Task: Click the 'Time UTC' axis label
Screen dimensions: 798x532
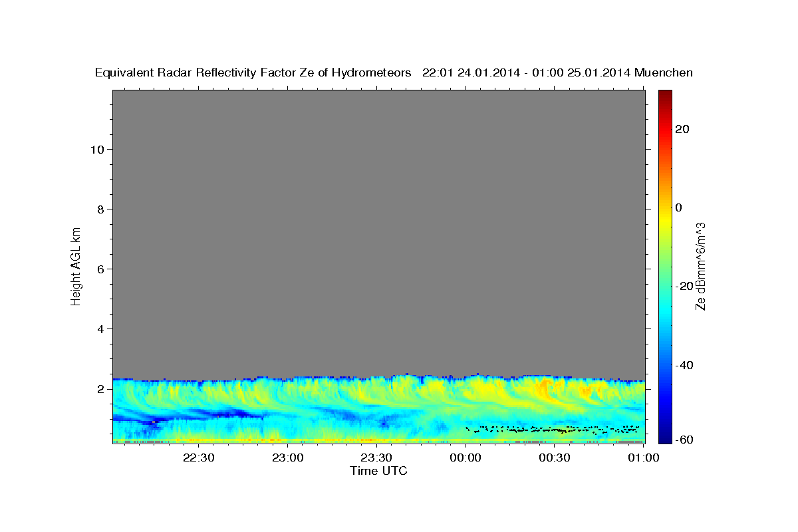Action: point(378,471)
